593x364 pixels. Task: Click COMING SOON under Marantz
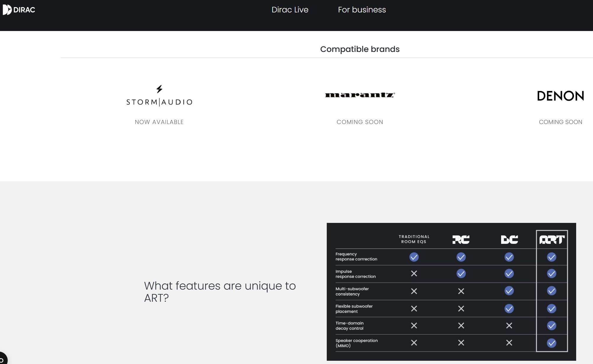[360, 122]
